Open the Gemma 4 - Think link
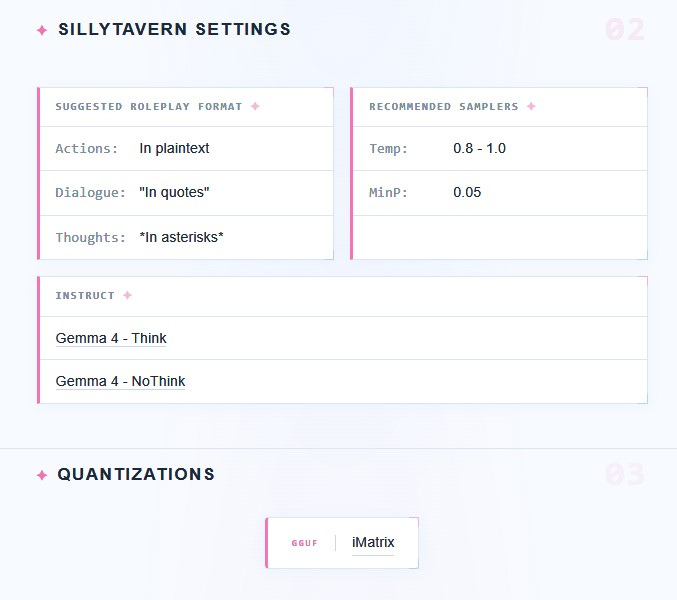 111,338
